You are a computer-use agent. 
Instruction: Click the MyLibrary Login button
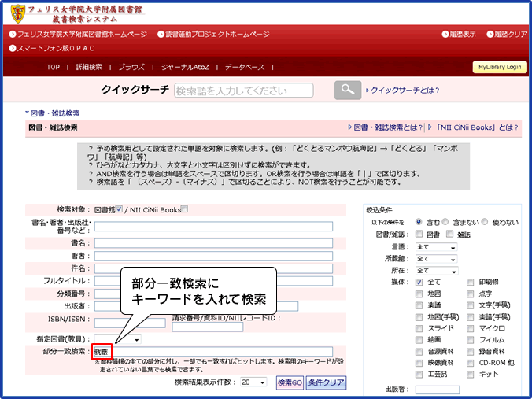(499, 68)
